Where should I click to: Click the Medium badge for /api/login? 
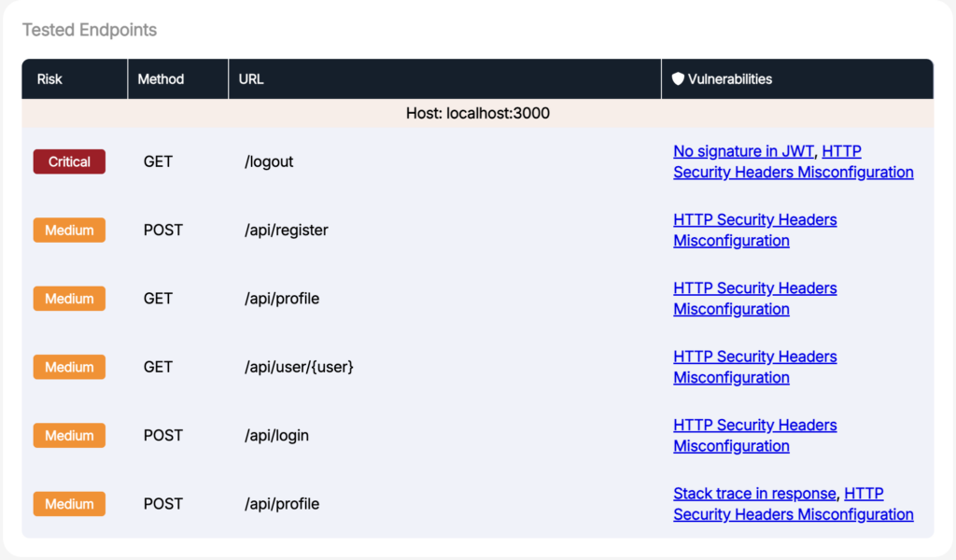coord(69,435)
